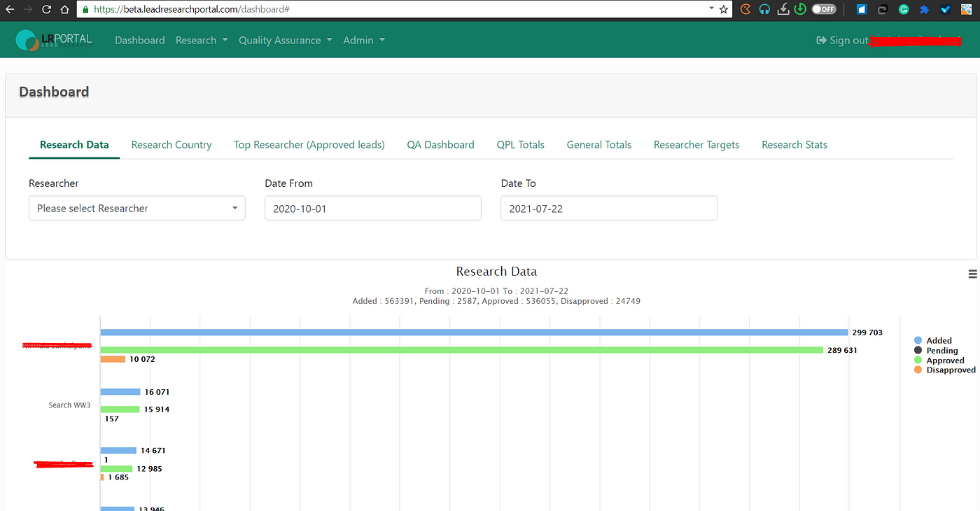The width and height of the screenshot is (980, 511).
Task: Expand the Research nav dropdown
Action: (202, 40)
